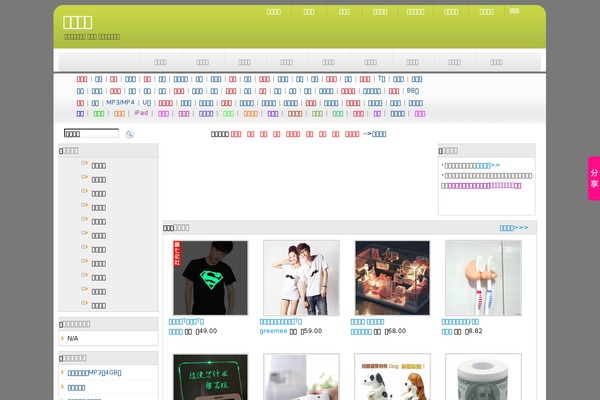Open the U category link beside MP3/MP4

147,103
